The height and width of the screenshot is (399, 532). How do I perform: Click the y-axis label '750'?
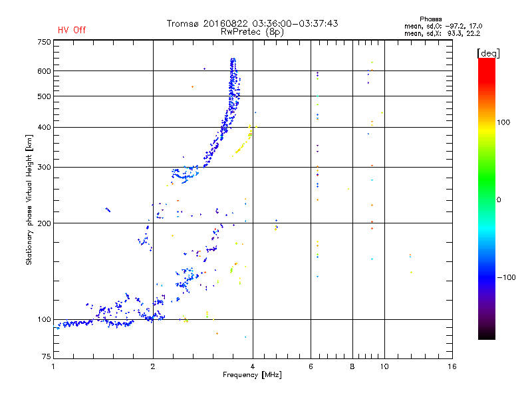click(x=44, y=42)
